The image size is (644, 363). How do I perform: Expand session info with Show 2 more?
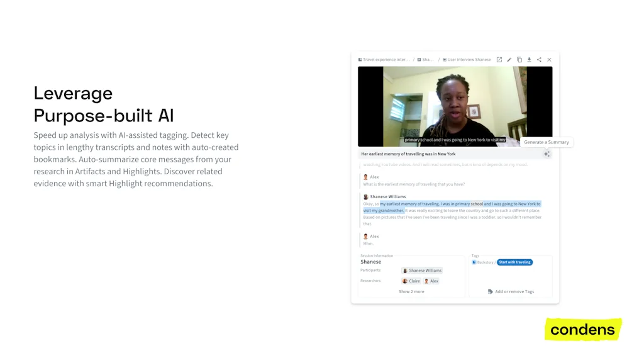(411, 292)
